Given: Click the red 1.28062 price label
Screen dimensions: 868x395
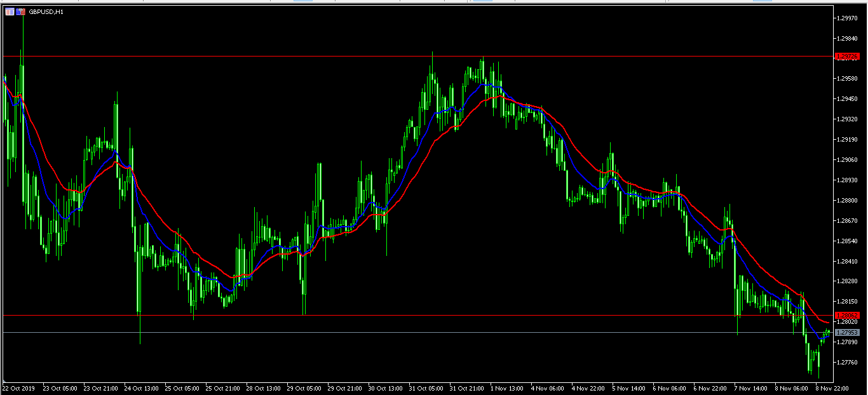Looking at the screenshot, I should (848, 315).
